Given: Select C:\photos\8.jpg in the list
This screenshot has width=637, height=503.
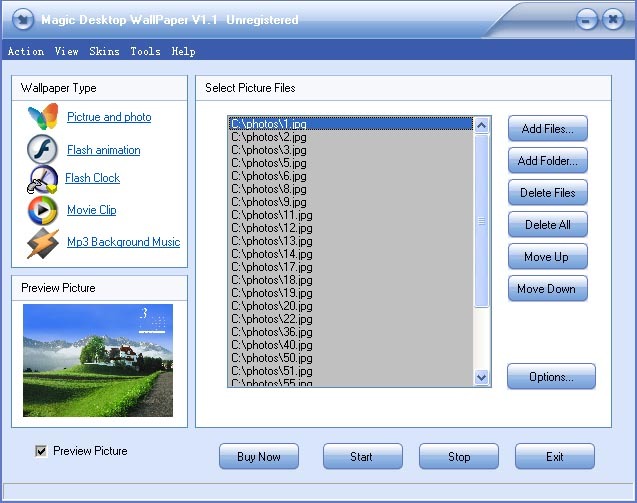Looking at the screenshot, I should 351,189.
